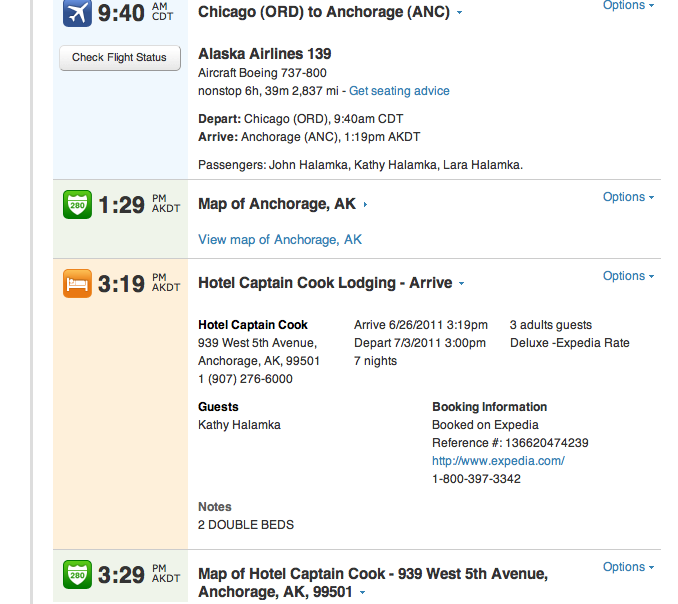Click the Hotel Captain Cook Lodging - Arrive heading
678x604 pixels.
point(325,283)
